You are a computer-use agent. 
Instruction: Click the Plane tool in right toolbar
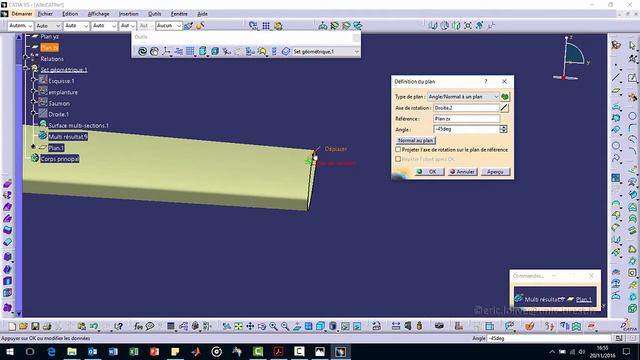coord(616,91)
